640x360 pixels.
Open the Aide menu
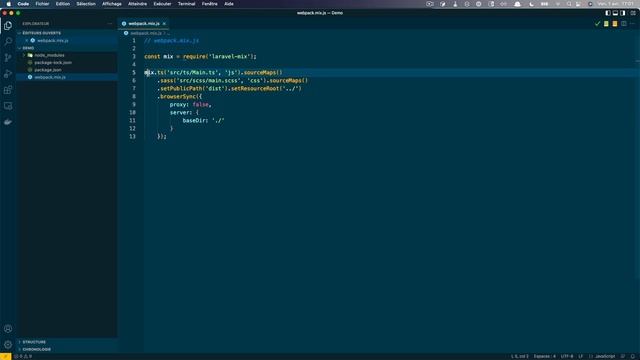229,4
